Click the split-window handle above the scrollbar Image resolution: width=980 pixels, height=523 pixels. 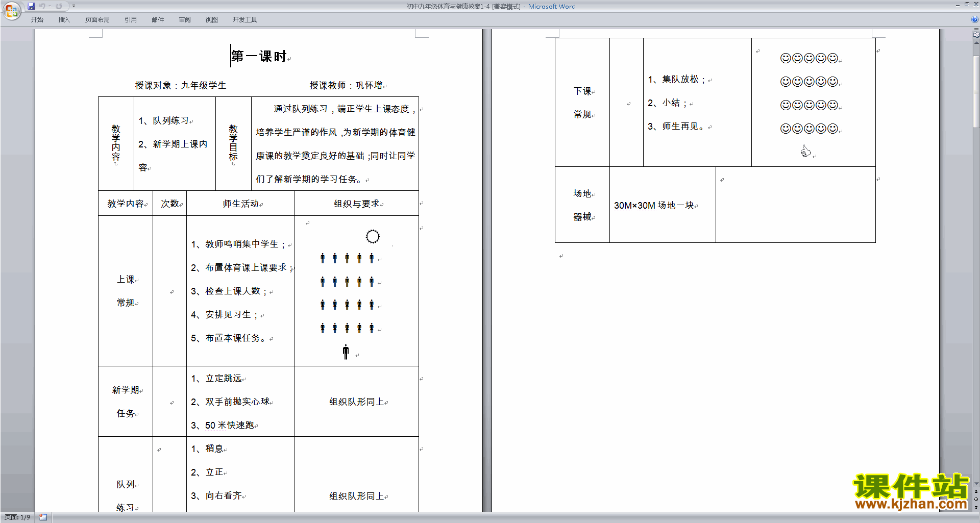pyautogui.click(x=976, y=30)
